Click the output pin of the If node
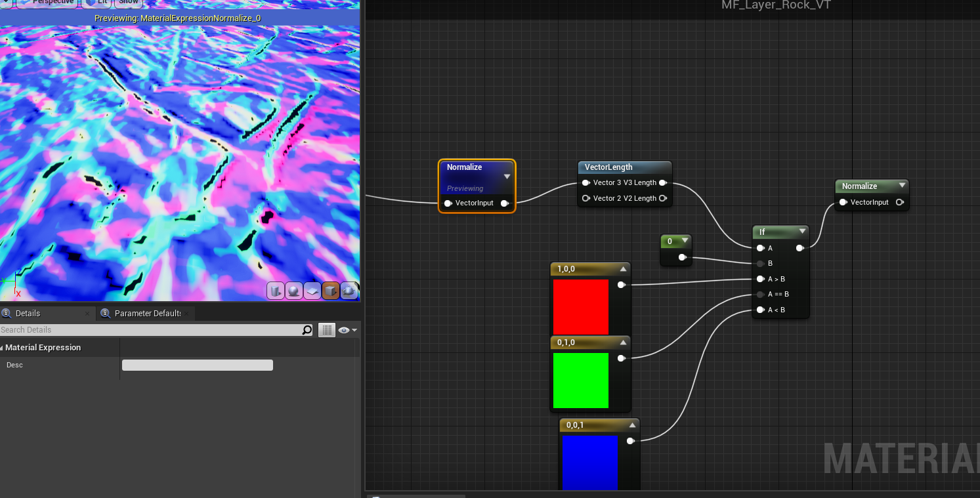 coord(799,248)
